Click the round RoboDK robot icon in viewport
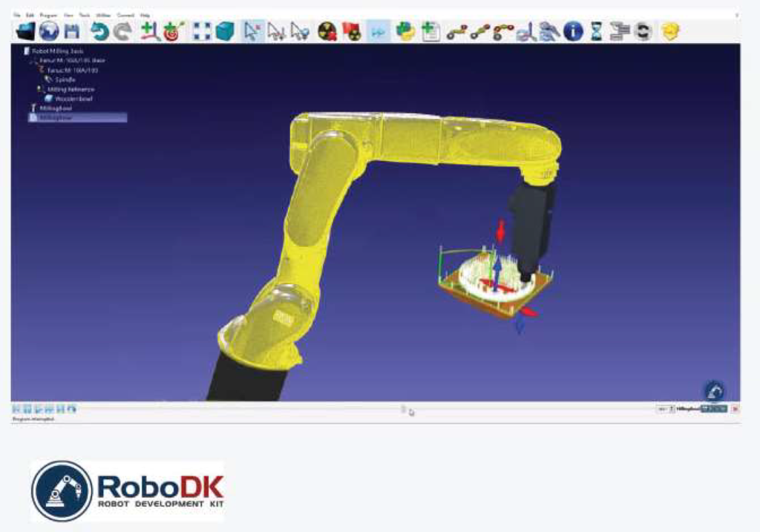The width and height of the screenshot is (760, 532). (715, 391)
